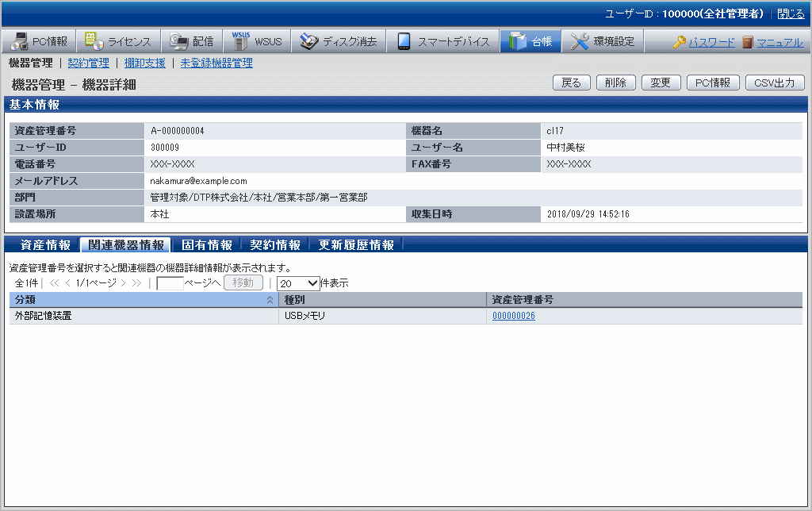Click the 閉じる close link
This screenshot has width=812, height=511.
click(x=791, y=14)
